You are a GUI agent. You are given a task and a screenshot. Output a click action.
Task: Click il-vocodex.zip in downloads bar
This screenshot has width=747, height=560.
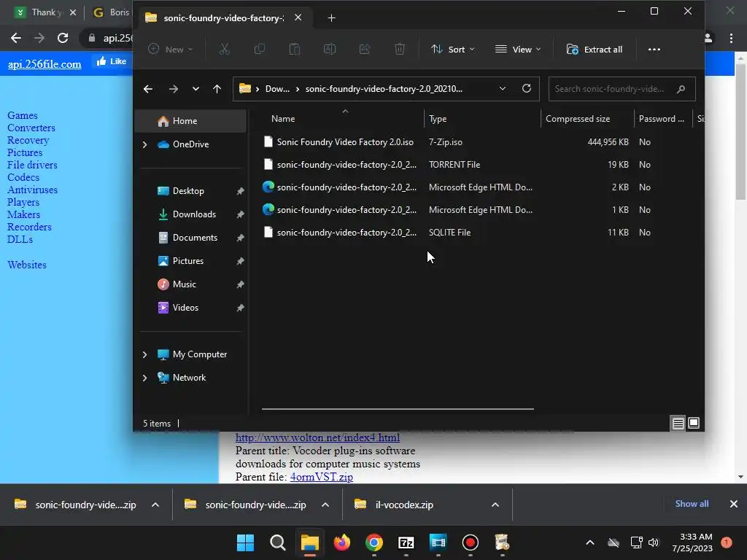(404, 505)
